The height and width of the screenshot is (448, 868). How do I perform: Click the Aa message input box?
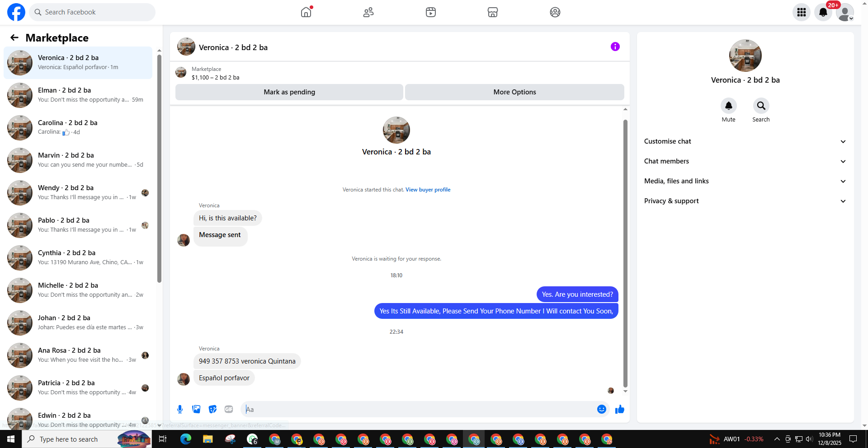(419, 409)
